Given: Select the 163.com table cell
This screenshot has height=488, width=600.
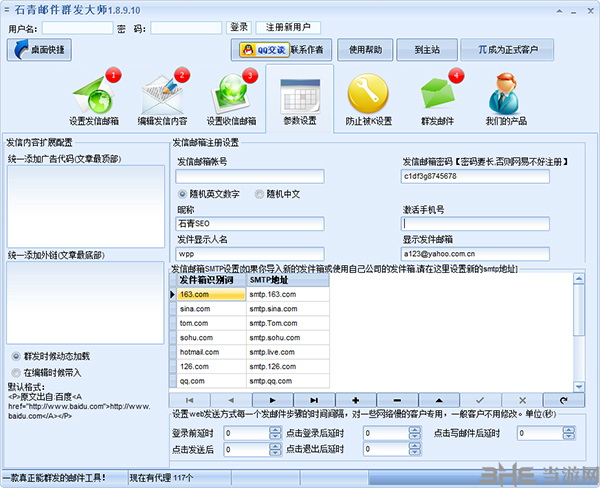Looking at the screenshot, I should click(x=211, y=294).
